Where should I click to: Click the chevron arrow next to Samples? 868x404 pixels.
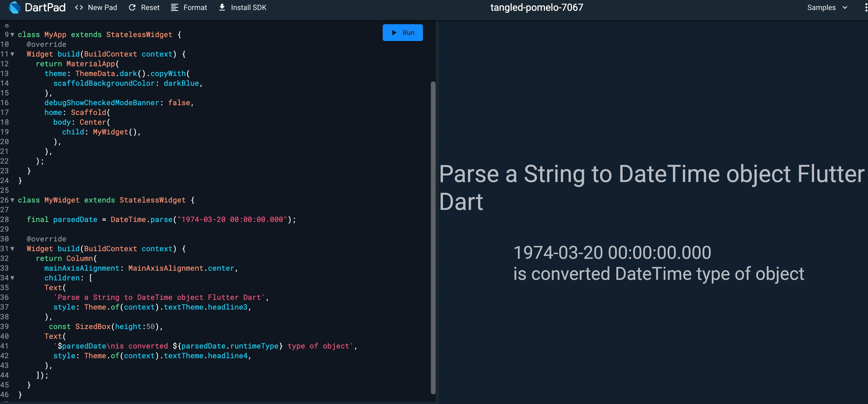pos(845,7)
